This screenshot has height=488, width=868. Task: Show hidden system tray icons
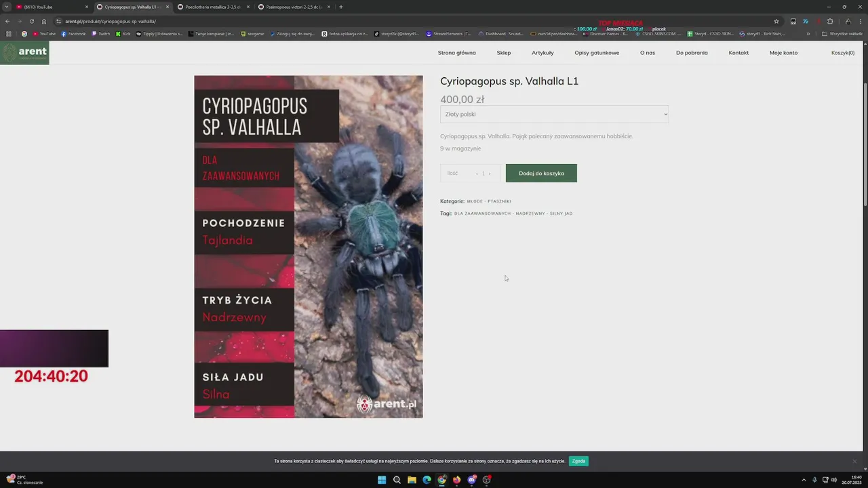804,480
